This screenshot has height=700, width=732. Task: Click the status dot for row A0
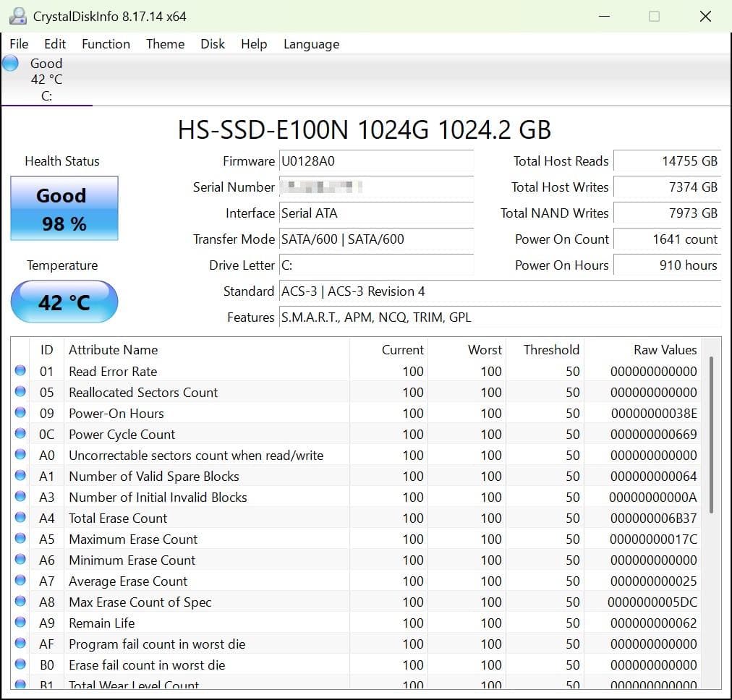click(20, 455)
